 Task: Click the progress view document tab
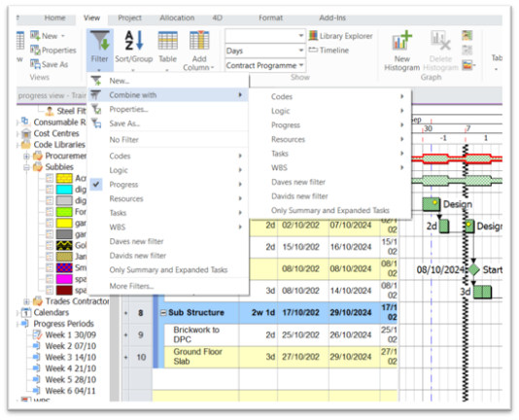[x=52, y=95]
